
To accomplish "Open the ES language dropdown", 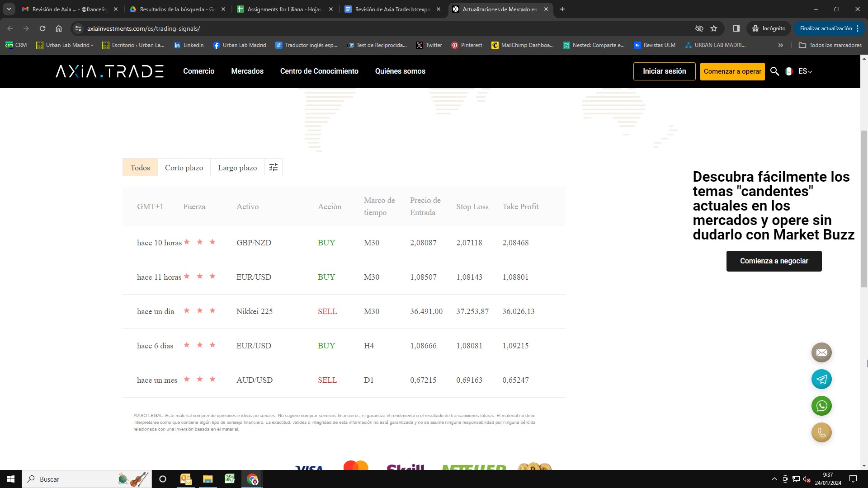I will tap(804, 71).
